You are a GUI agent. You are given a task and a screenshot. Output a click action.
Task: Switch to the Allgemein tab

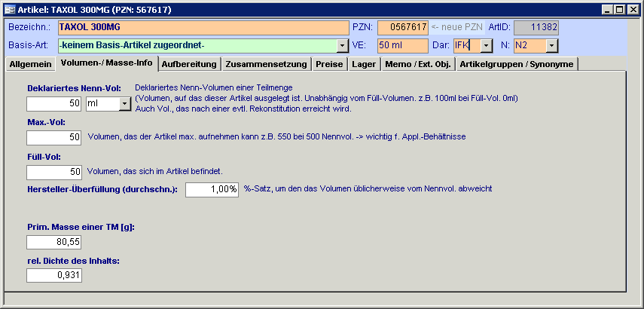[30, 65]
